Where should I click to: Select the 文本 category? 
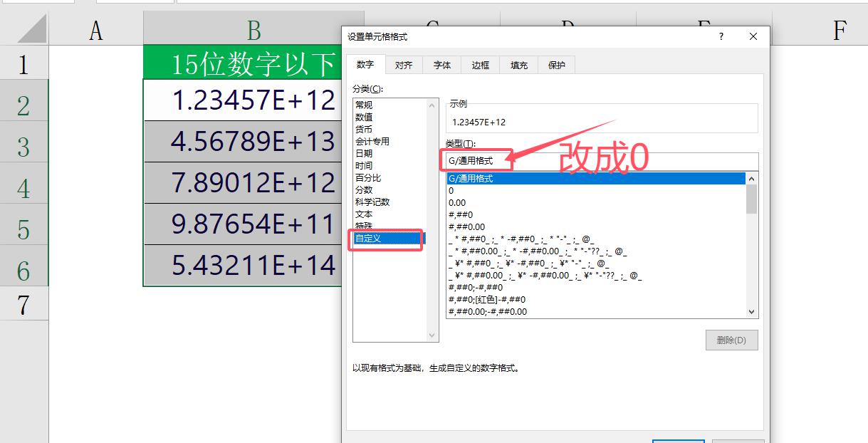click(x=389, y=214)
